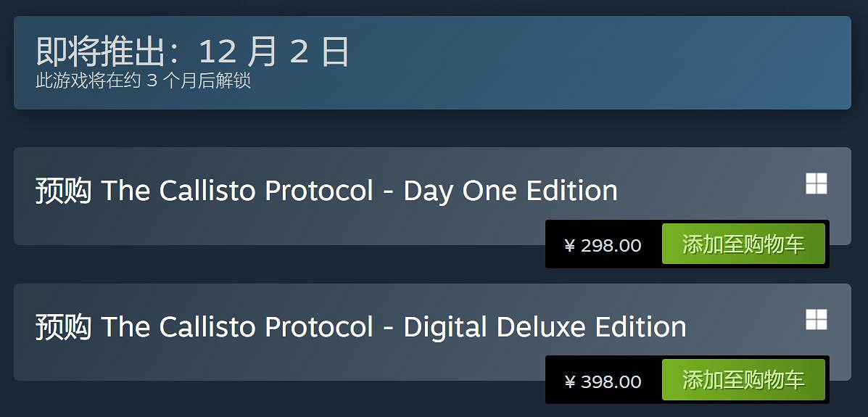This screenshot has width=868, height=417.
Task: Select the Digital Deluxe Edition title text
Action: (x=360, y=327)
